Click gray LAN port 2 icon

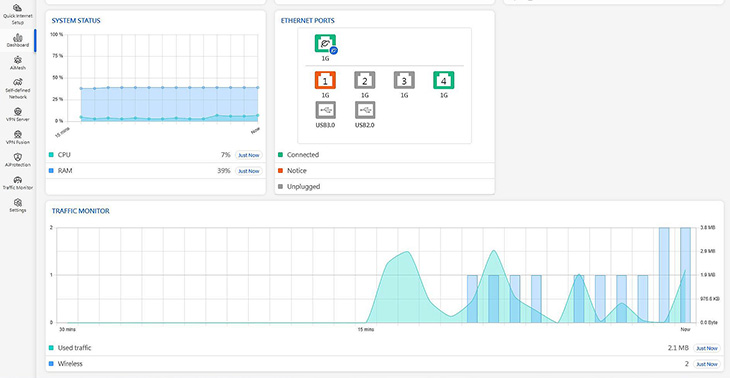point(365,81)
